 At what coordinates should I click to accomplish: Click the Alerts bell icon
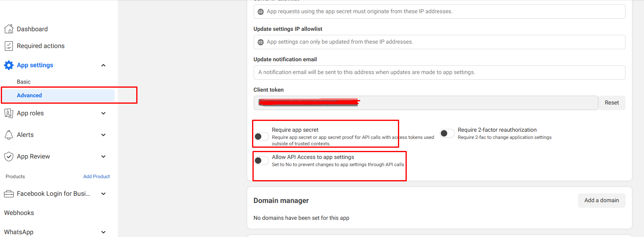[9, 135]
